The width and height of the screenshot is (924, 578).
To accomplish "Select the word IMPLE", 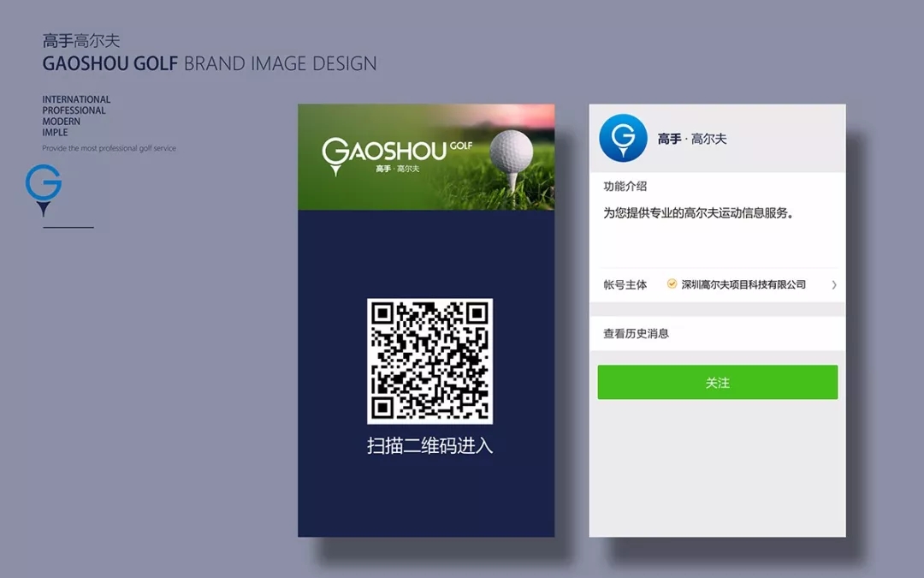I will (x=55, y=132).
